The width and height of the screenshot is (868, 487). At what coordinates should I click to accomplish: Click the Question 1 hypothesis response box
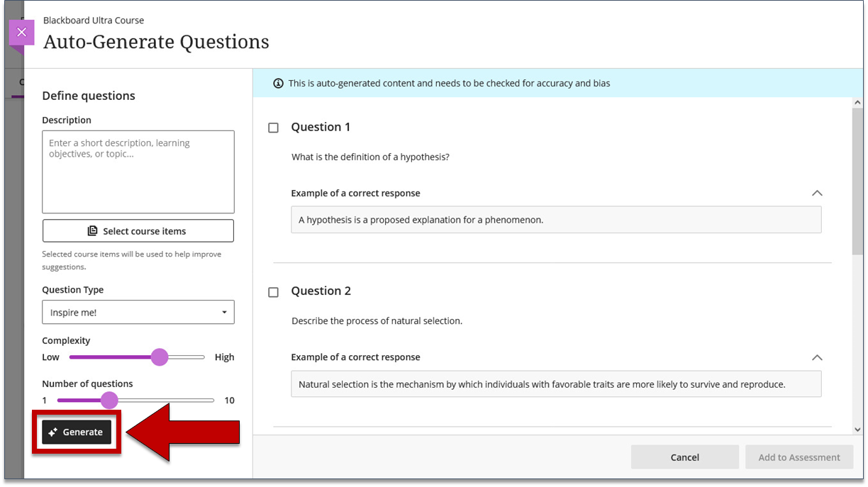point(556,220)
